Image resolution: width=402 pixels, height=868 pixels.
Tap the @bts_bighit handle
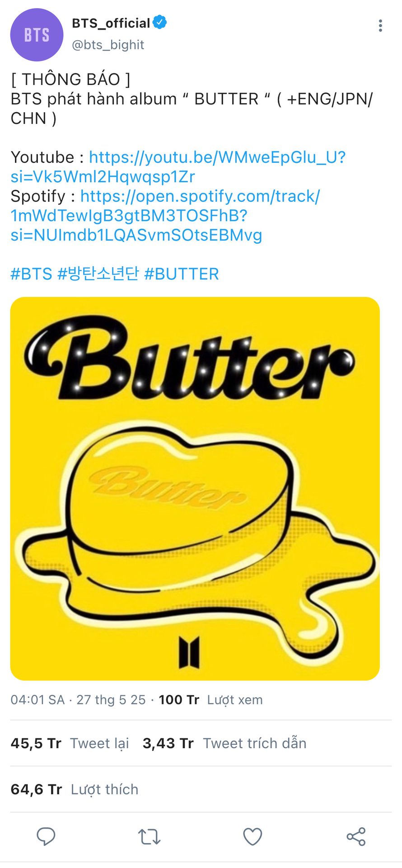coord(108,45)
